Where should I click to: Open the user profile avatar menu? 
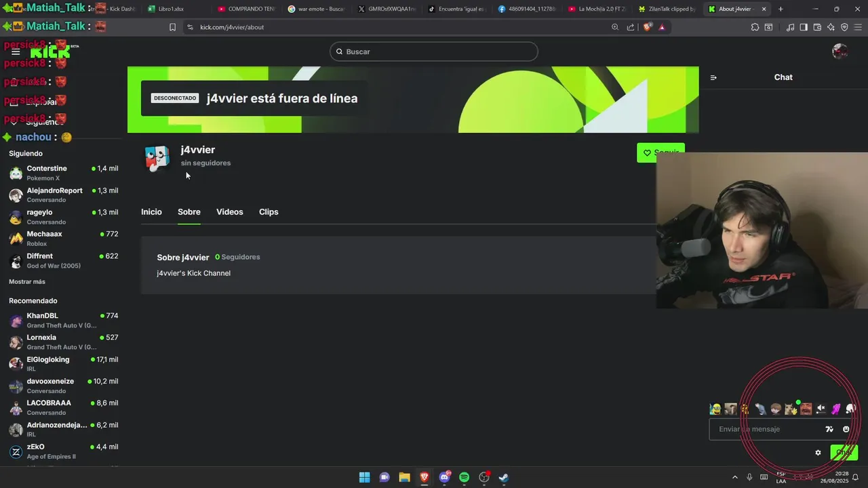pyautogui.click(x=840, y=52)
